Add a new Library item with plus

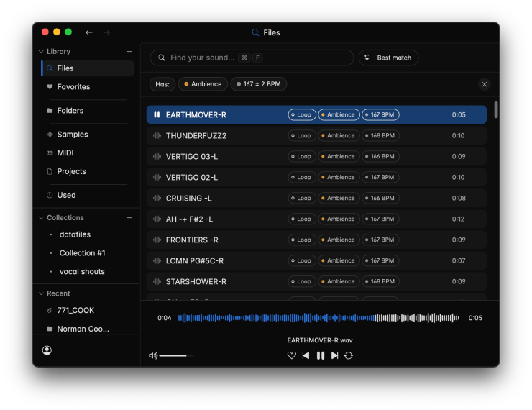click(x=129, y=52)
